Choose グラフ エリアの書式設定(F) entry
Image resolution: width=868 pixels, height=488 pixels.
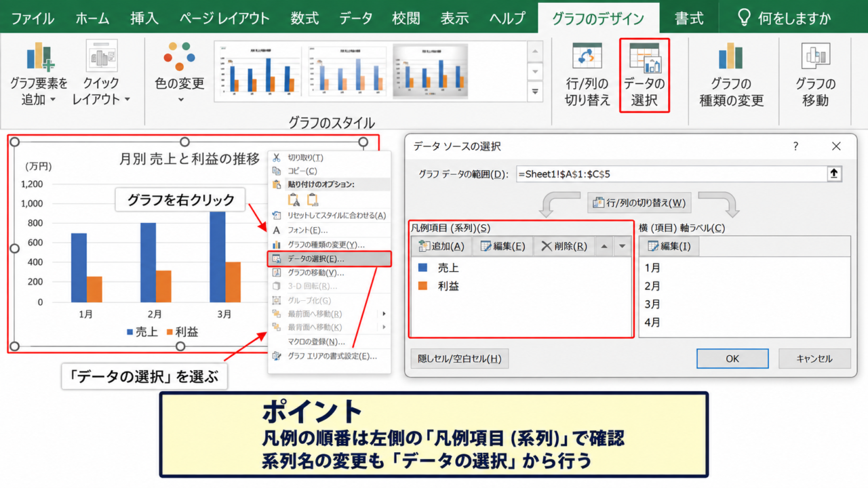pos(330,356)
